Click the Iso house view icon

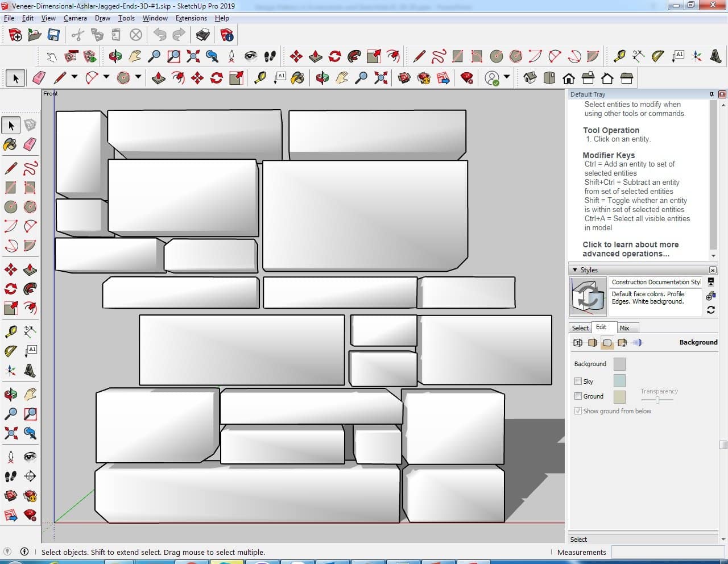click(x=530, y=78)
